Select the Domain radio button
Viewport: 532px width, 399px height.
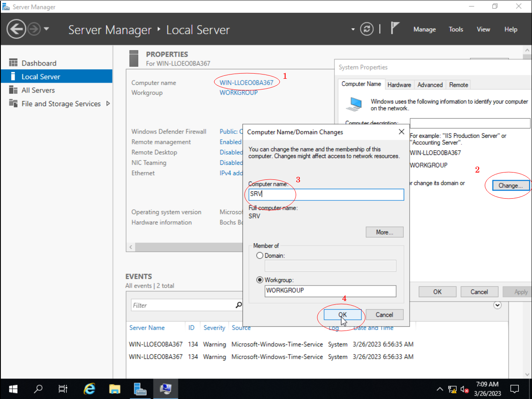(x=260, y=256)
